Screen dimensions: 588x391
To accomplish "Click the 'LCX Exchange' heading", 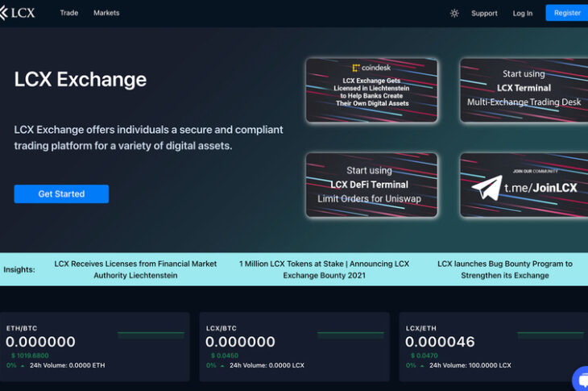I will tap(81, 80).
